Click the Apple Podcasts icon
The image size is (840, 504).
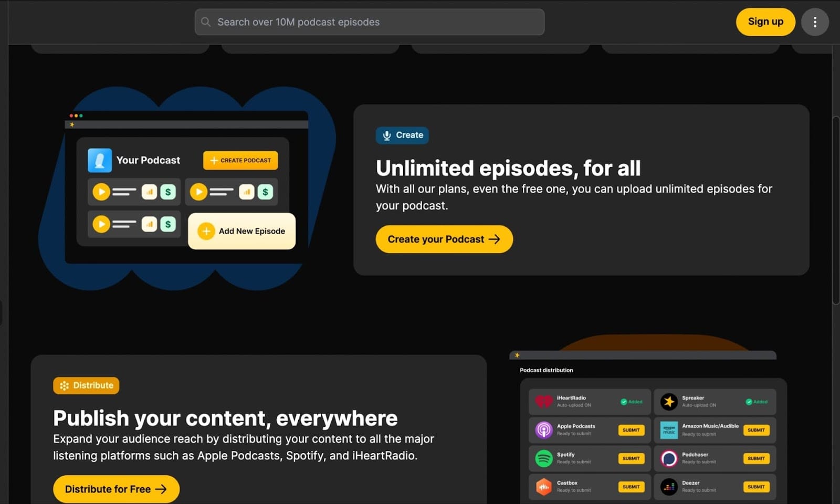544,429
